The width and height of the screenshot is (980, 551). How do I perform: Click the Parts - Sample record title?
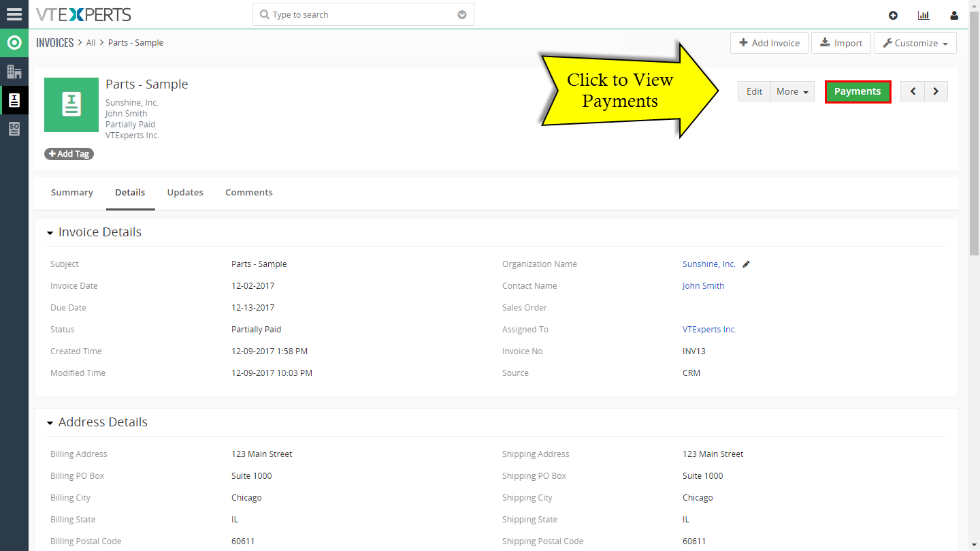(147, 84)
